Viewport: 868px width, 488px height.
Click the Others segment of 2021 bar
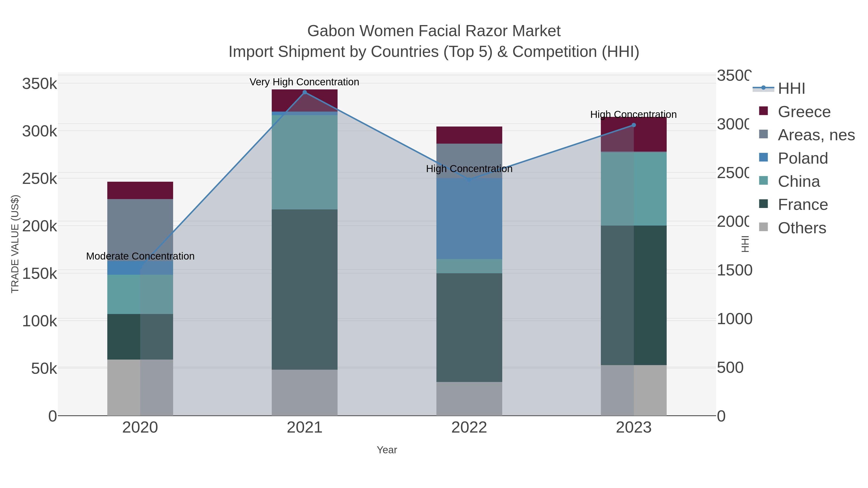coord(305,393)
